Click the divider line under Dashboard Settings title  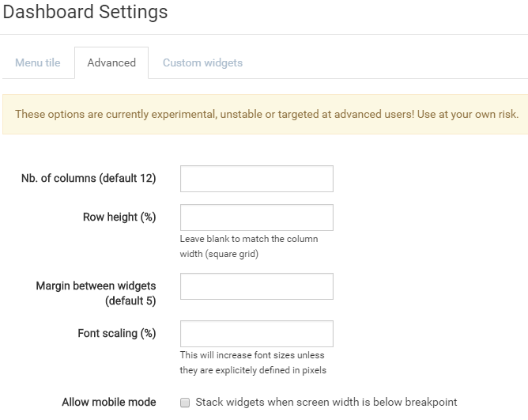(264, 34)
